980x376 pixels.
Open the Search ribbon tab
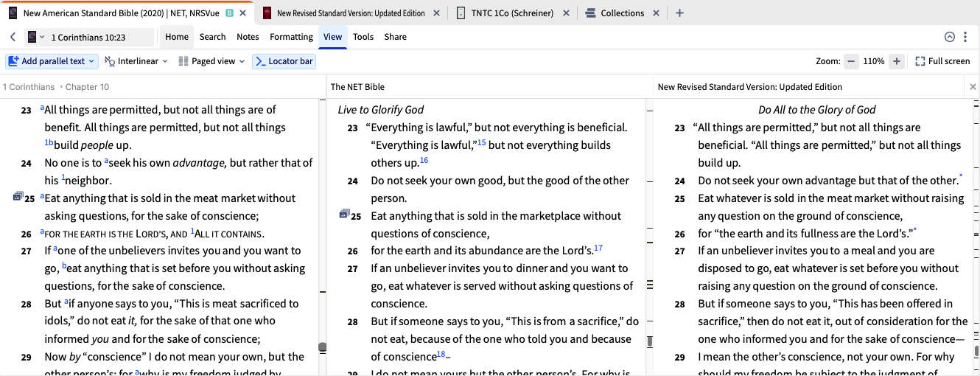click(212, 37)
